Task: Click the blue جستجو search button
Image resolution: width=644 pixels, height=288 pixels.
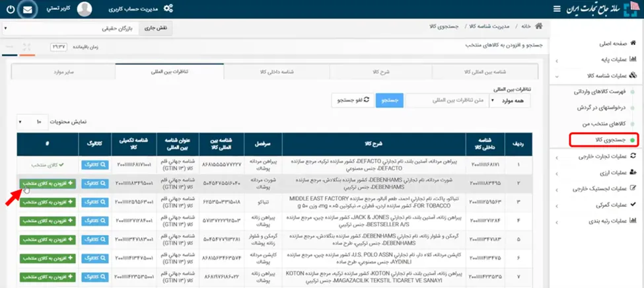Action: click(389, 100)
